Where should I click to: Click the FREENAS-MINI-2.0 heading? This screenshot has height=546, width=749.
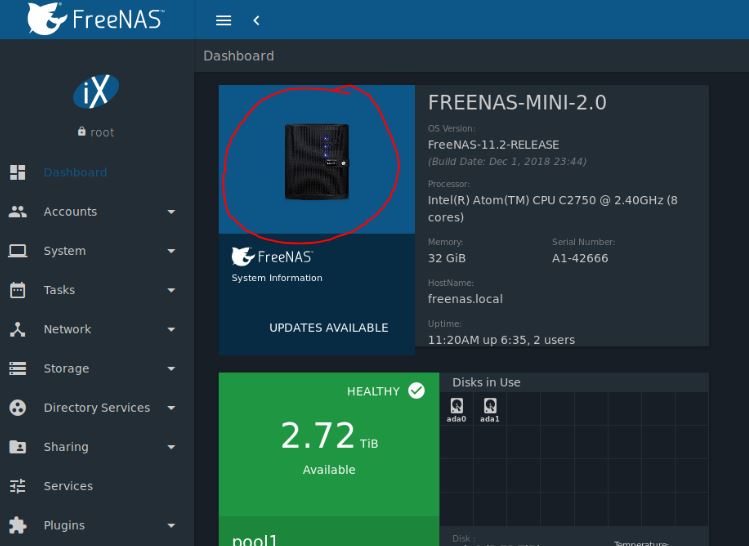click(x=517, y=102)
